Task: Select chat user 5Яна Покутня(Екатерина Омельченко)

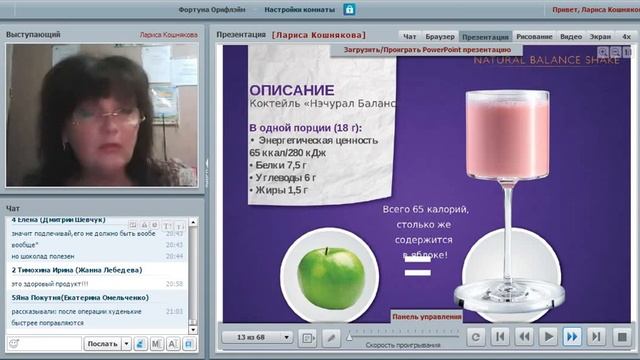Action: coord(80,298)
